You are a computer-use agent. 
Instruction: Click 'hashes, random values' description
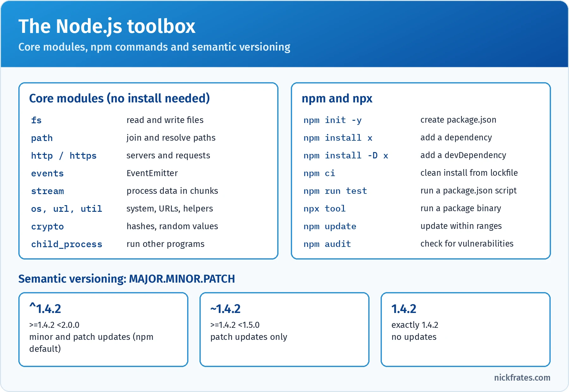pyautogui.click(x=172, y=226)
